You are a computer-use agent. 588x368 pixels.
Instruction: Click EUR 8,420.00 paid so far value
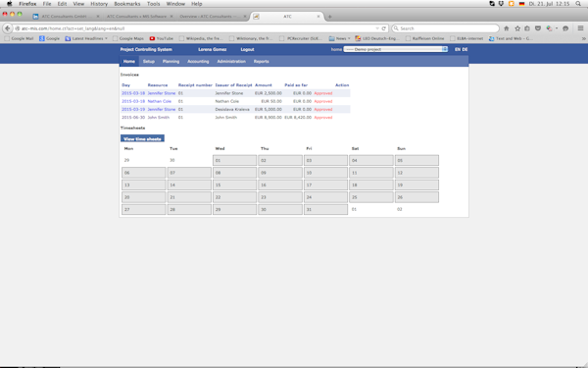[298, 118]
